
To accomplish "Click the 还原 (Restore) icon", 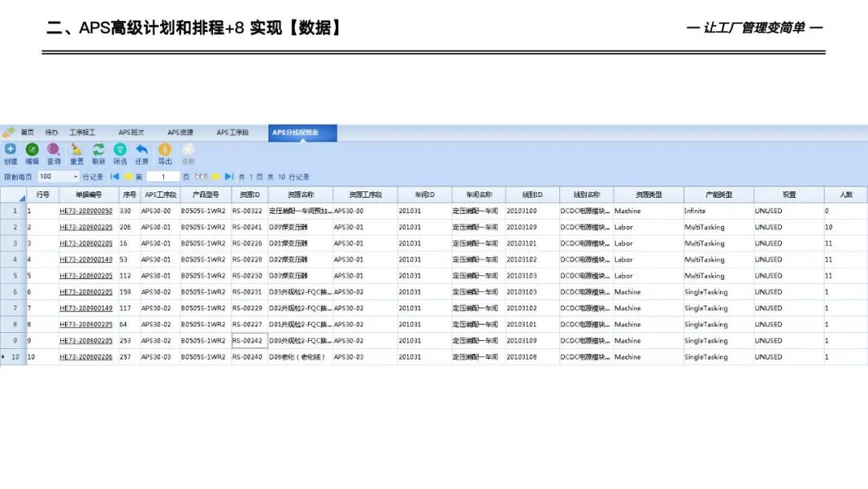I will pos(140,150).
